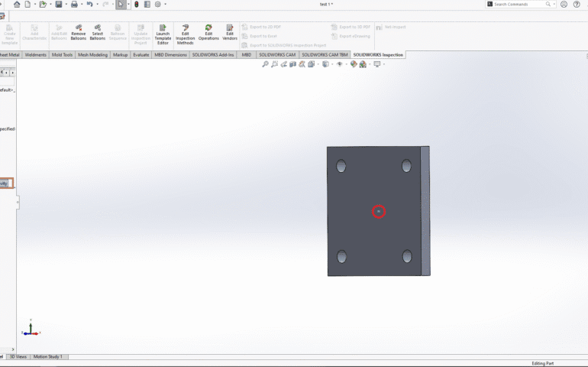This screenshot has height=367, width=588.
Task: Switch to the Mold Tools tab
Action: 63,55
